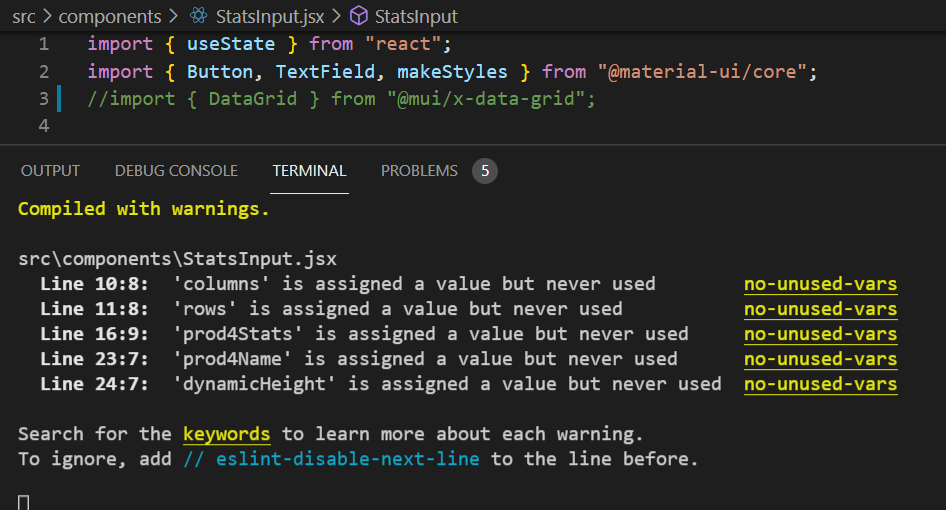Open no-unused-vars link for 'columns' warning

821,284
